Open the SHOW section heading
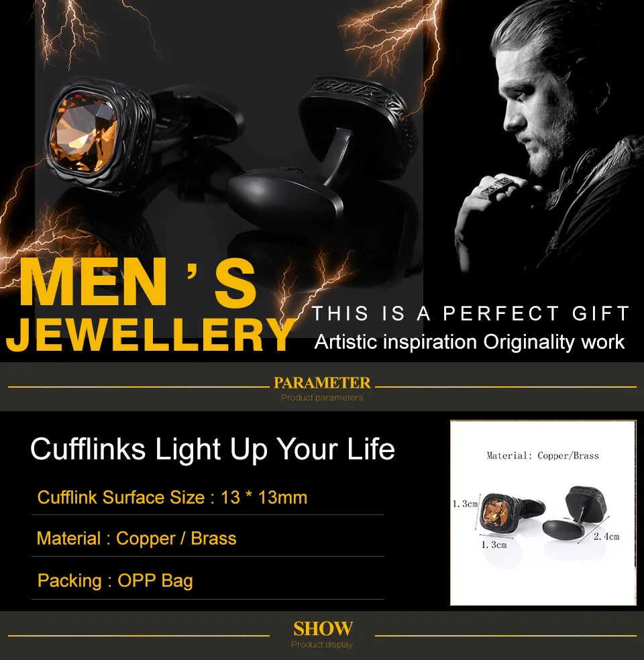The image size is (644, 660). coord(323,629)
